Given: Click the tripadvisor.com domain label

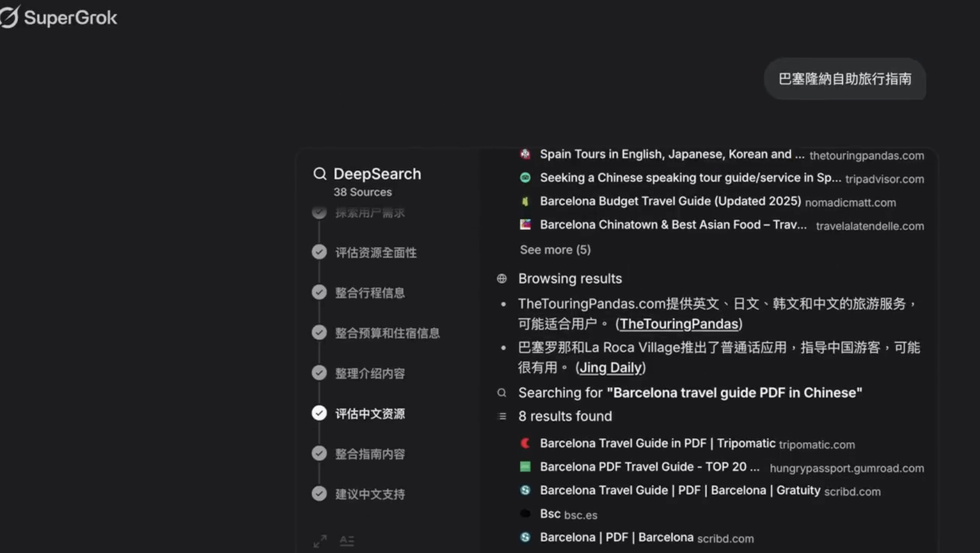Looking at the screenshot, I should coord(884,179).
